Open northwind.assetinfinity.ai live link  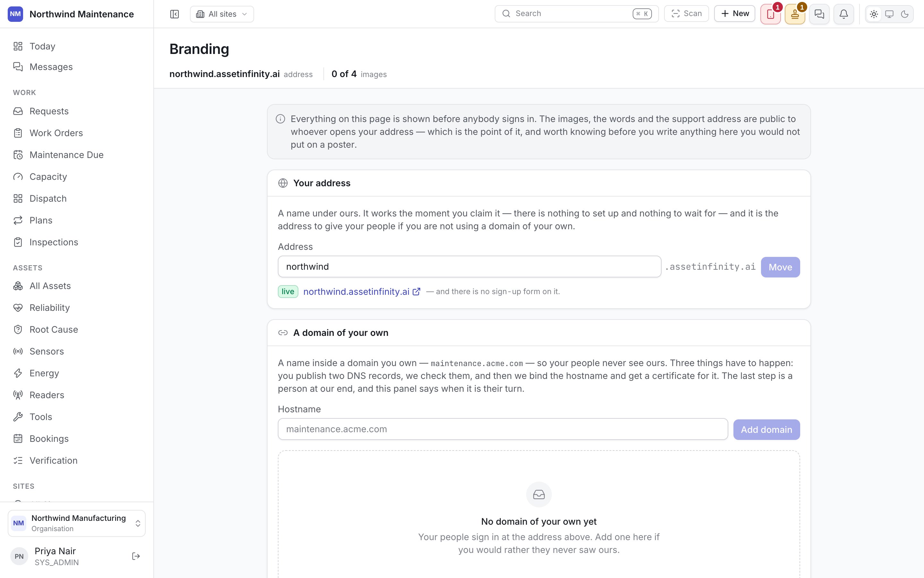click(x=362, y=292)
